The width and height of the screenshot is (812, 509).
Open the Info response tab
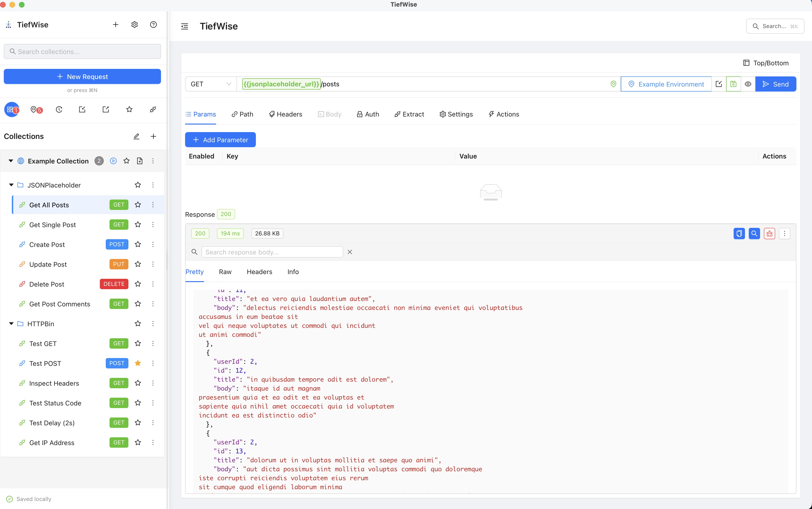[293, 272]
